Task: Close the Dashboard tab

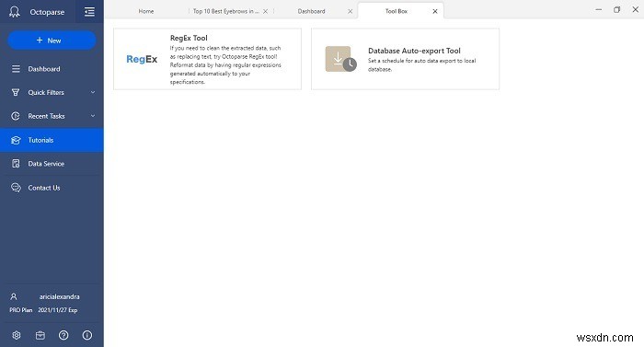Action: [351, 12]
